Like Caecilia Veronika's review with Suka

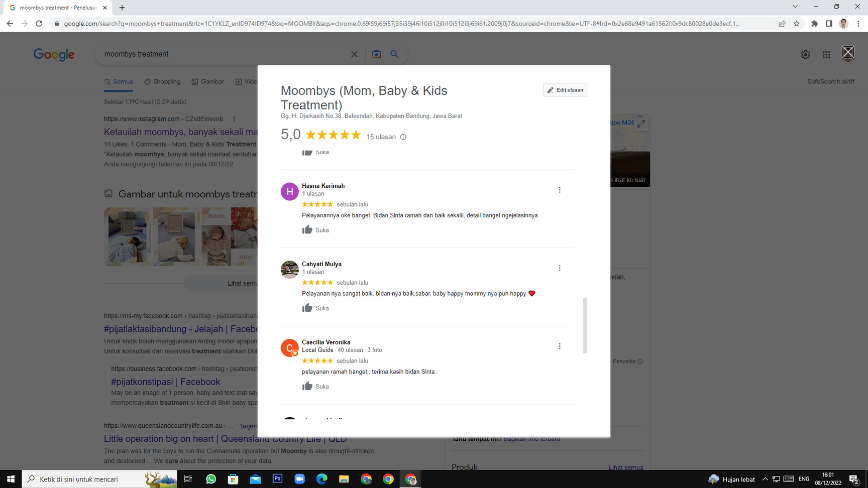click(x=315, y=386)
